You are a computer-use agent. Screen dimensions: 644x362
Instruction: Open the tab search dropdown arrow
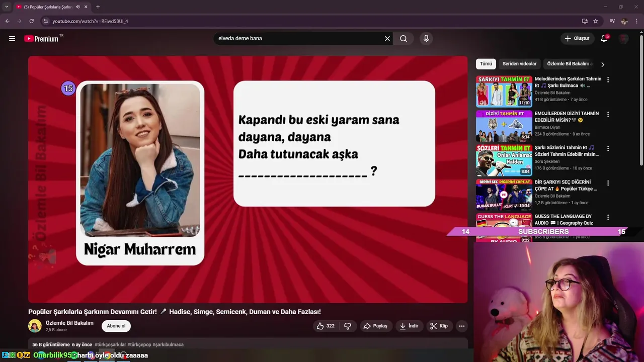[7, 7]
